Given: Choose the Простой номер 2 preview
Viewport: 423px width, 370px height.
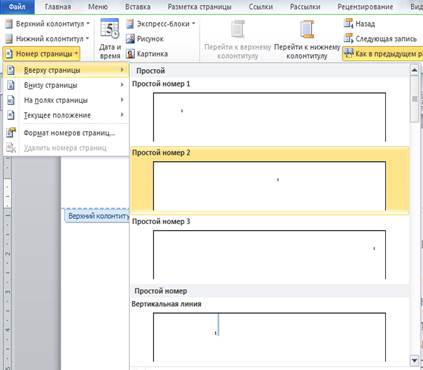Looking at the screenshot, I should [x=269, y=186].
